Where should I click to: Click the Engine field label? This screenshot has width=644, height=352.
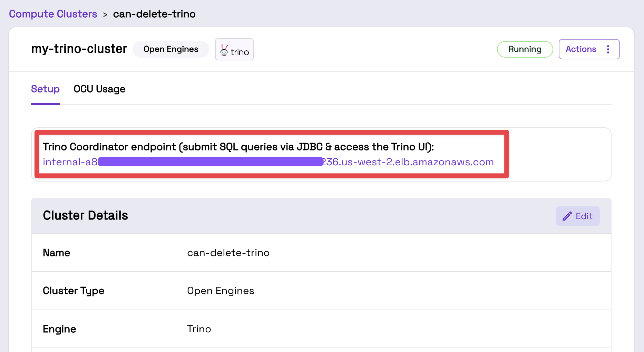click(59, 329)
